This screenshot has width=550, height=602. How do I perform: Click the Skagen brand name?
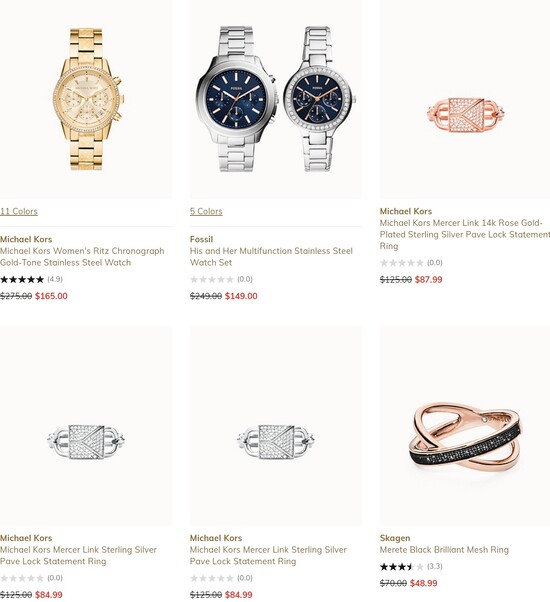395,538
